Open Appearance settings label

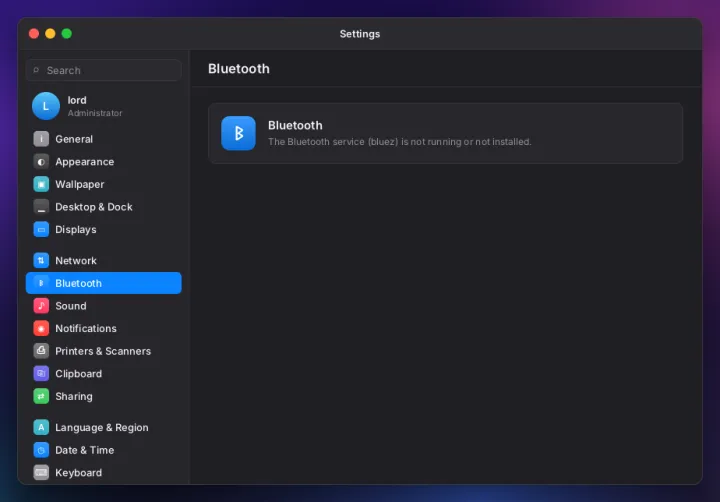tap(84, 162)
